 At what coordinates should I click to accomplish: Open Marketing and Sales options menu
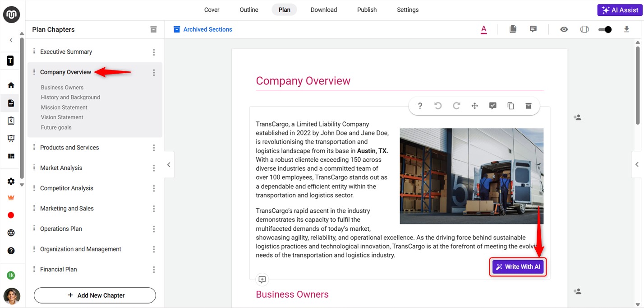(154, 209)
